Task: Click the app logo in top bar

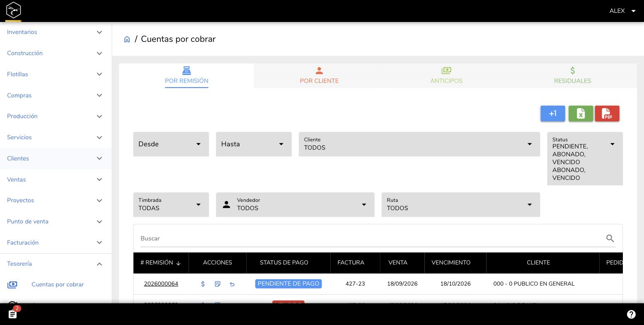Action: coord(13,10)
